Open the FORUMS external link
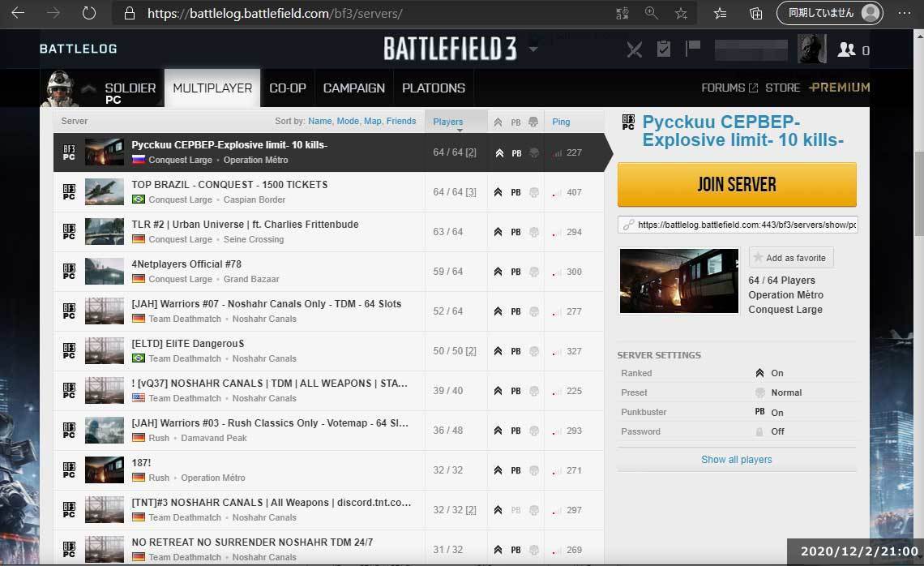 pyautogui.click(x=729, y=88)
